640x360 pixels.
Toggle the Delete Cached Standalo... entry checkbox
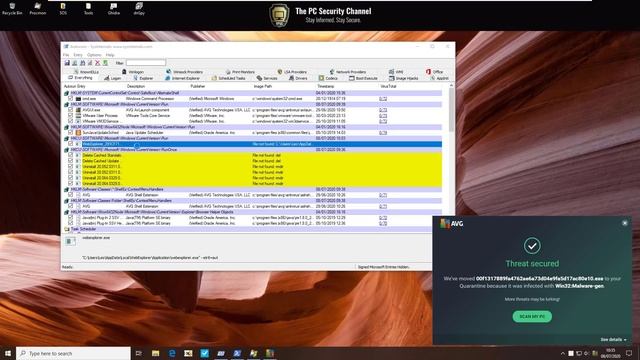pos(71,156)
